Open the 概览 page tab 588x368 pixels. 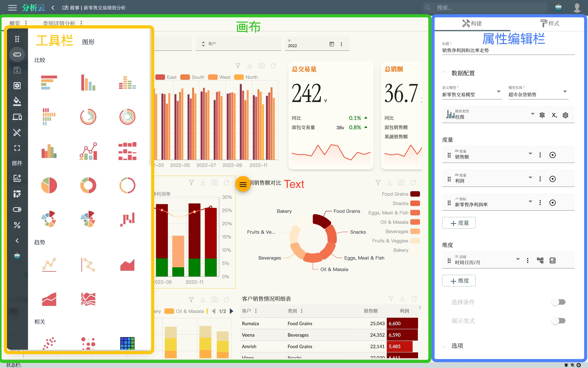pyautogui.click(x=15, y=23)
